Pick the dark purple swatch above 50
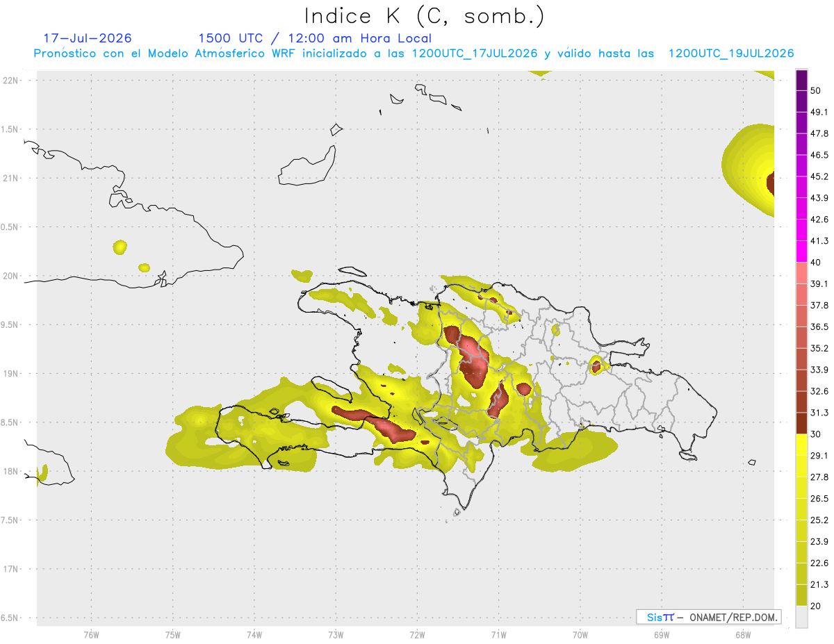 801,80
